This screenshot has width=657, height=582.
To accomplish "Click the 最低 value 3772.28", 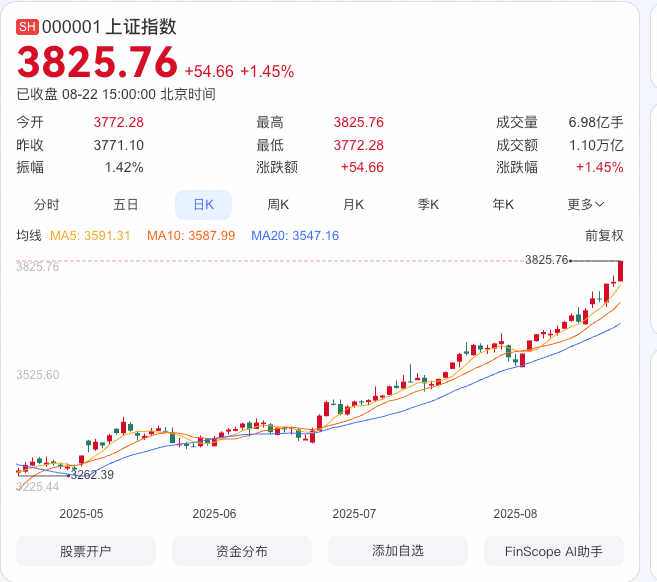I will [x=359, y=145].
